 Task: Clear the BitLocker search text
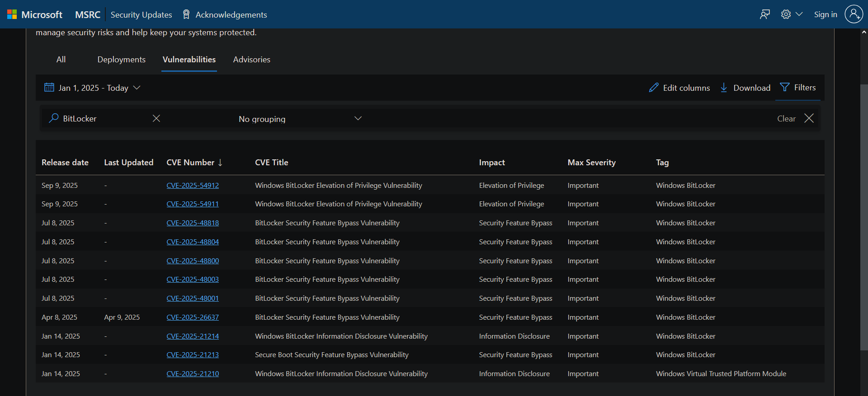(x=156, y=118)
